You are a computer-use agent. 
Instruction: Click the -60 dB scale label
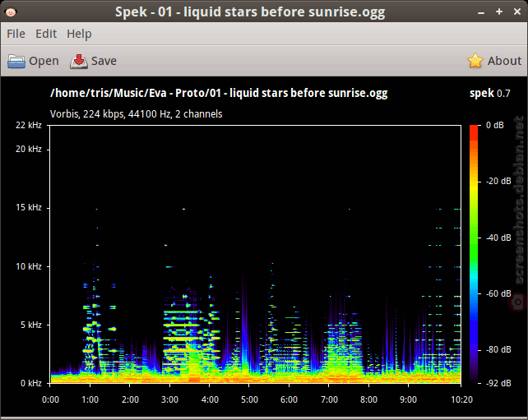point(498,293)
